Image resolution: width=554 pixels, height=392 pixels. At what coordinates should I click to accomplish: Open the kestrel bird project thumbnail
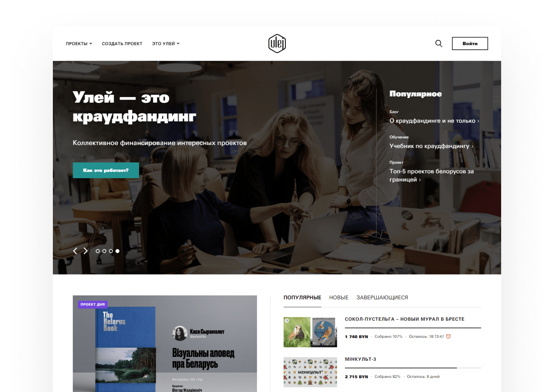(x=310, y=332)
